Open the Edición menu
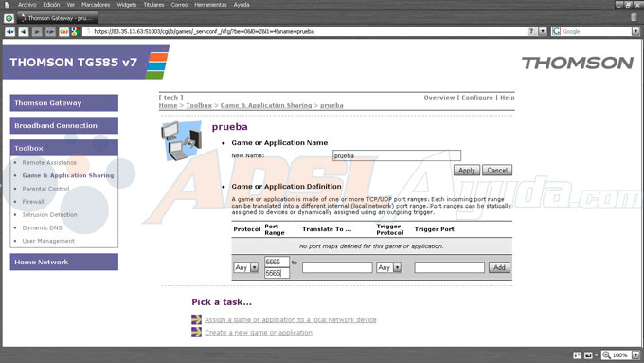This screenshot has height=363, width=644. click(51, 5)
